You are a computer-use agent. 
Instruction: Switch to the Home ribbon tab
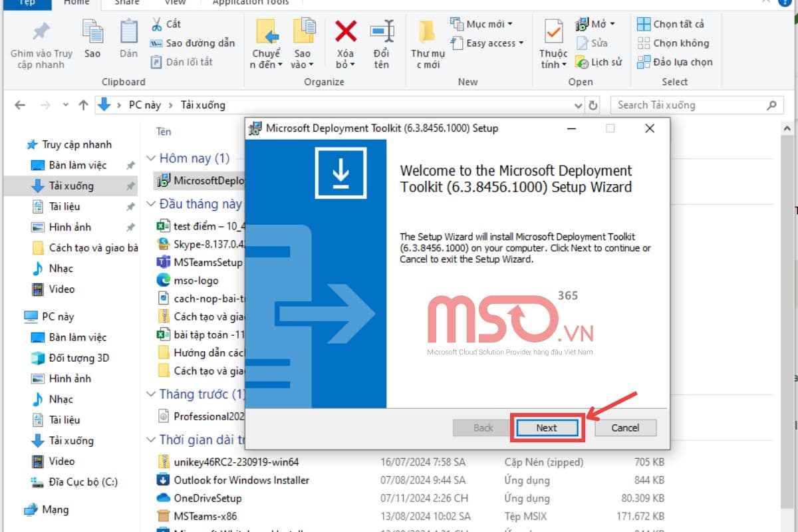click(76, 3)
